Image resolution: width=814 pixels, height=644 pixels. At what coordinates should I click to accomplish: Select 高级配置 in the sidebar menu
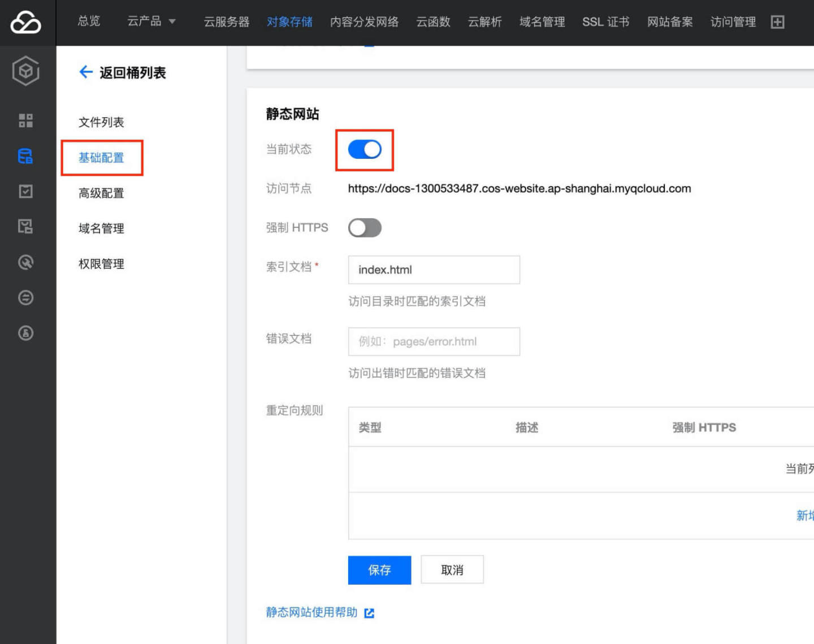101,193
